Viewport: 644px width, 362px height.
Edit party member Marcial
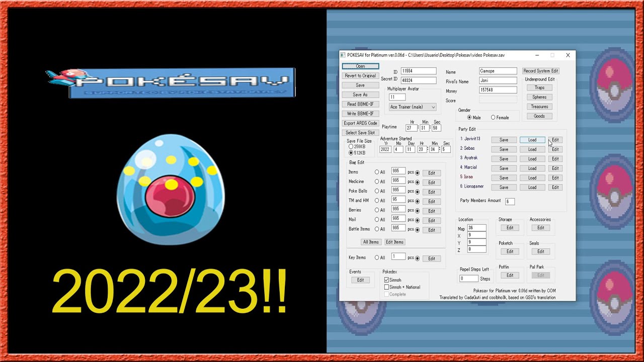pyautogui.click(x=555, y=168)
